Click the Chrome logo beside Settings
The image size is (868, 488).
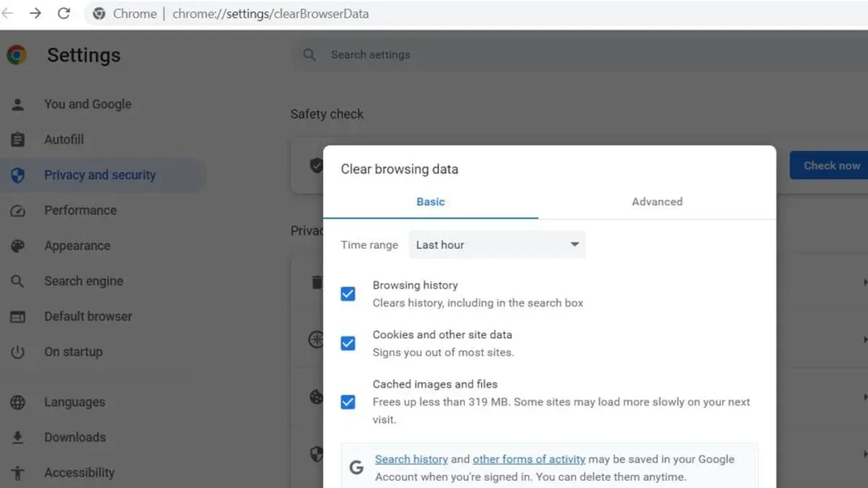[17, 55]
